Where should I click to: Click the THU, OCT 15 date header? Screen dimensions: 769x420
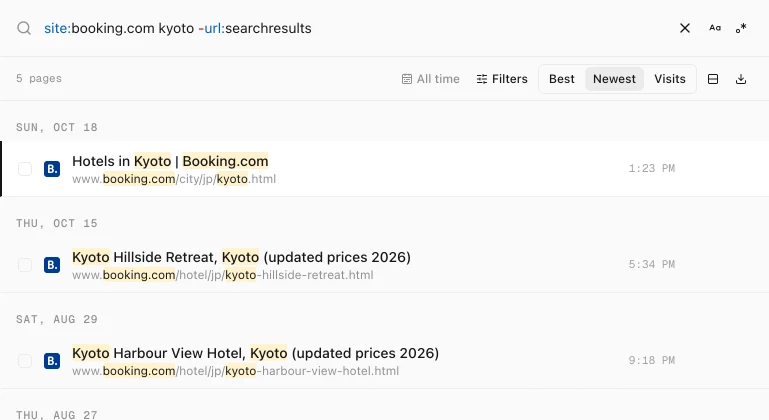57,224
